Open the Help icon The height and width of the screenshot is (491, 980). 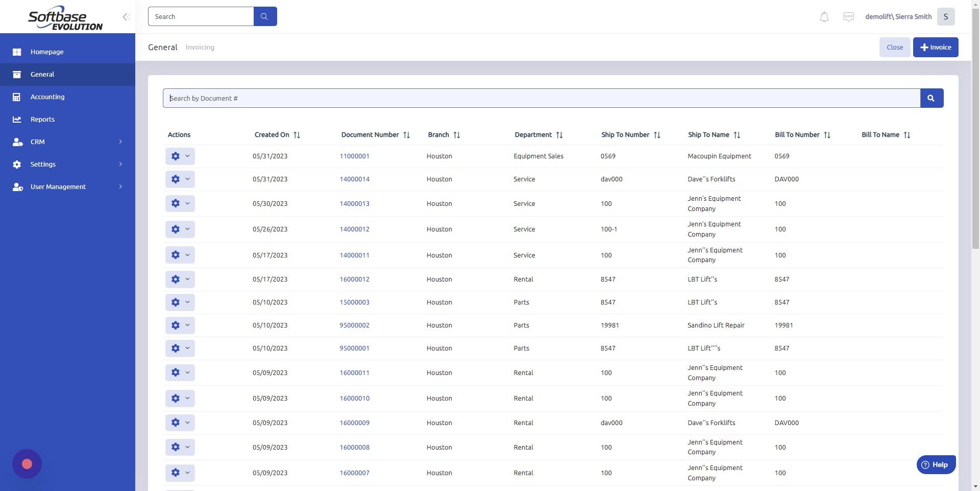925,464
